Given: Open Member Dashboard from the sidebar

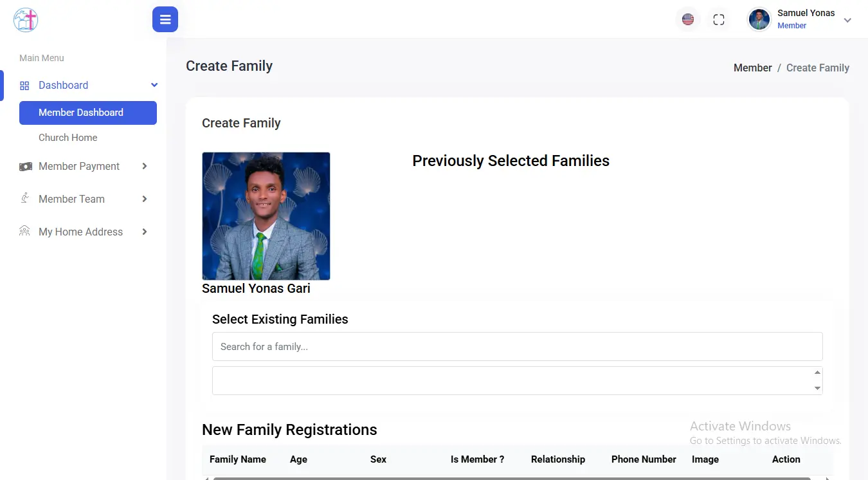Looking at the screenshot, I should click(81, 112).
